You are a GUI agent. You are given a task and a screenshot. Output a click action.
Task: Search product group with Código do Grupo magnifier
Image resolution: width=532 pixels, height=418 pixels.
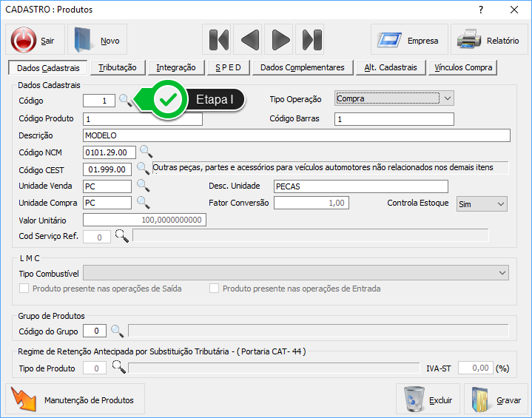[x=117, y=330]
